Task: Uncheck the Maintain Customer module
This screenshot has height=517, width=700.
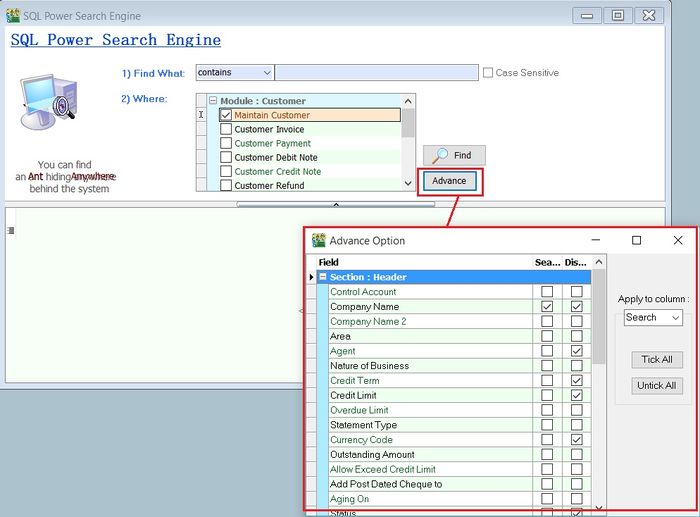Action: click(226, 115)
